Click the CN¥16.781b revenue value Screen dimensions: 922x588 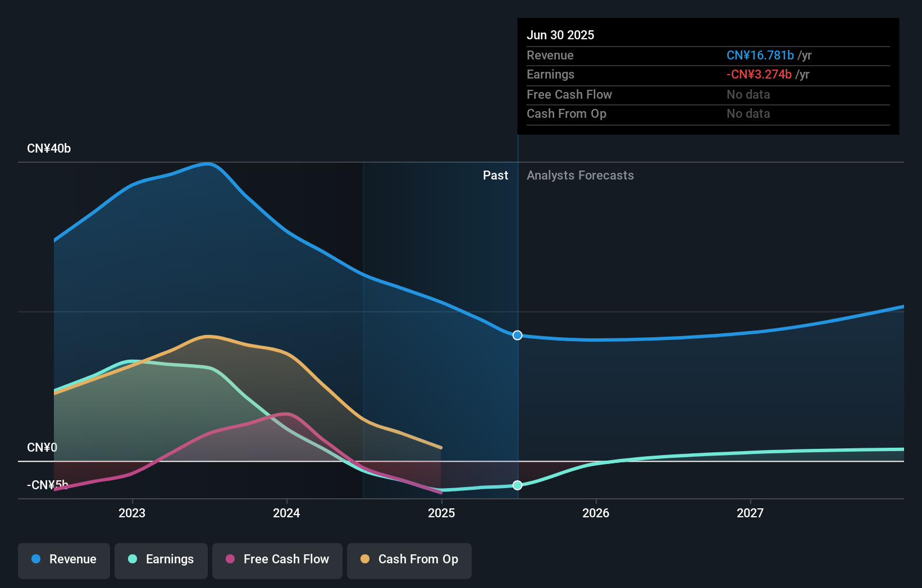(x=760, y=55)
